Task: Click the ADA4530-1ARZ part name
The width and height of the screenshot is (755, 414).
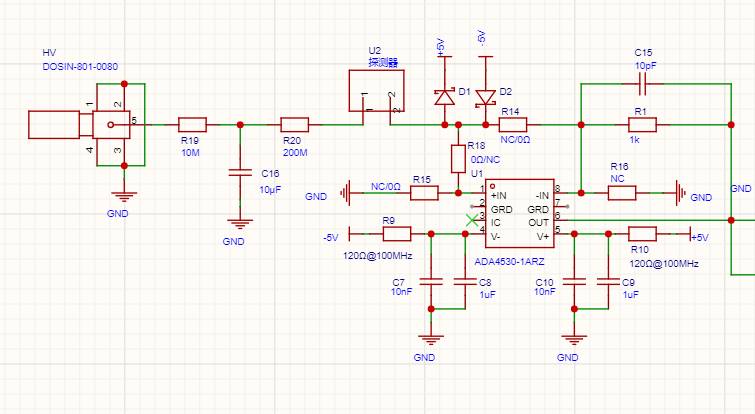Action: coord(509,262)
